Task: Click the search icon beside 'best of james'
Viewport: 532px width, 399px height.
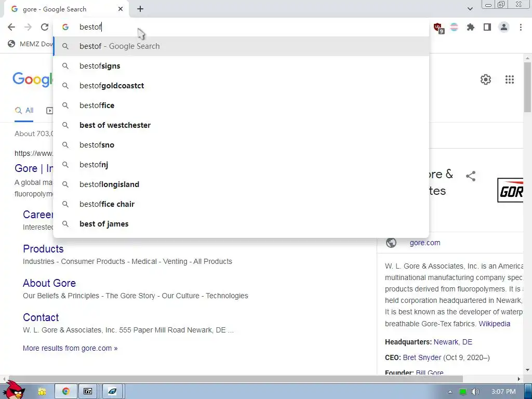Action: (65, 224)
